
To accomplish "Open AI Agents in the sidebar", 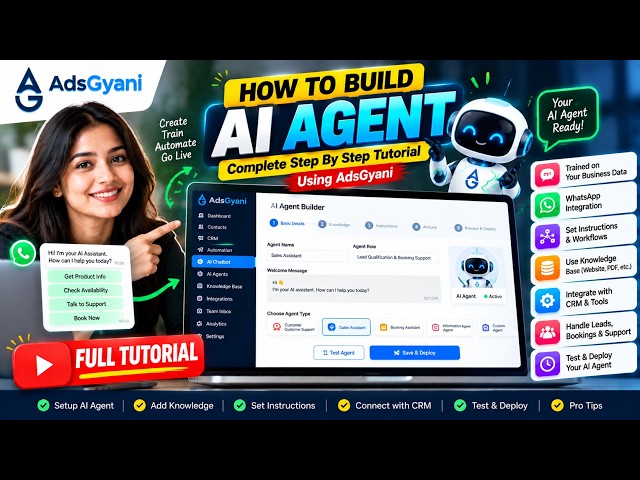I will (217, 274).
